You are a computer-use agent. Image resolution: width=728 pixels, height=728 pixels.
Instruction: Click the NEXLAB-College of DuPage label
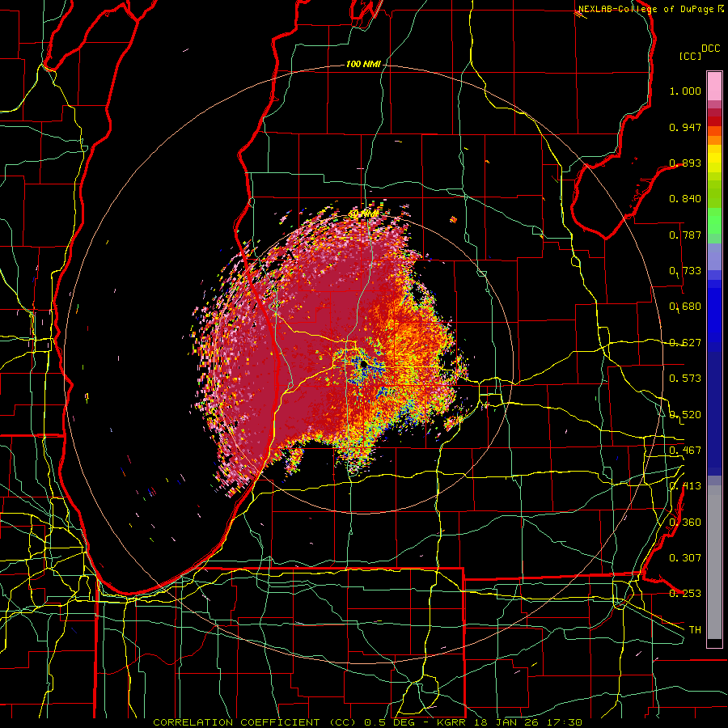pyautogui.click(x=650, y=9)
